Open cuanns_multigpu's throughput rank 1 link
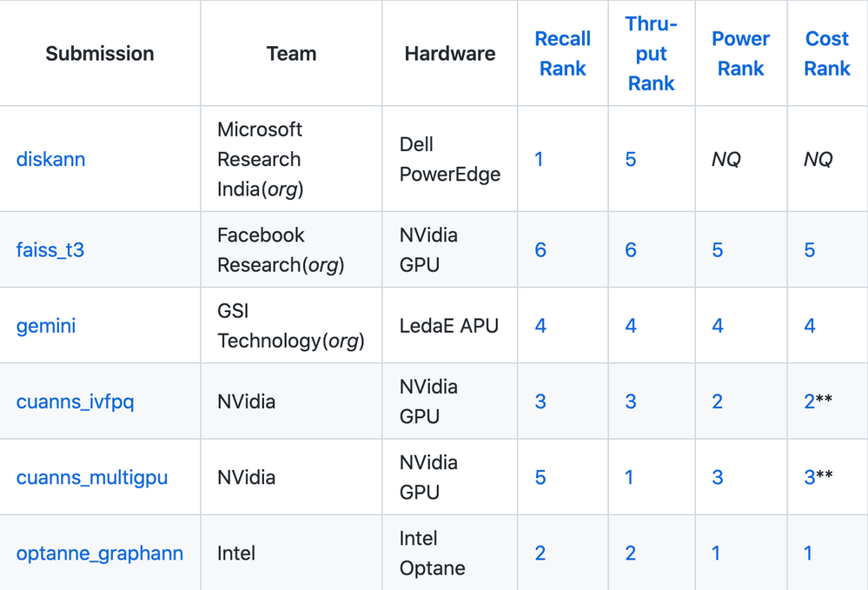868x590 pixels. (x=629, y=477)
